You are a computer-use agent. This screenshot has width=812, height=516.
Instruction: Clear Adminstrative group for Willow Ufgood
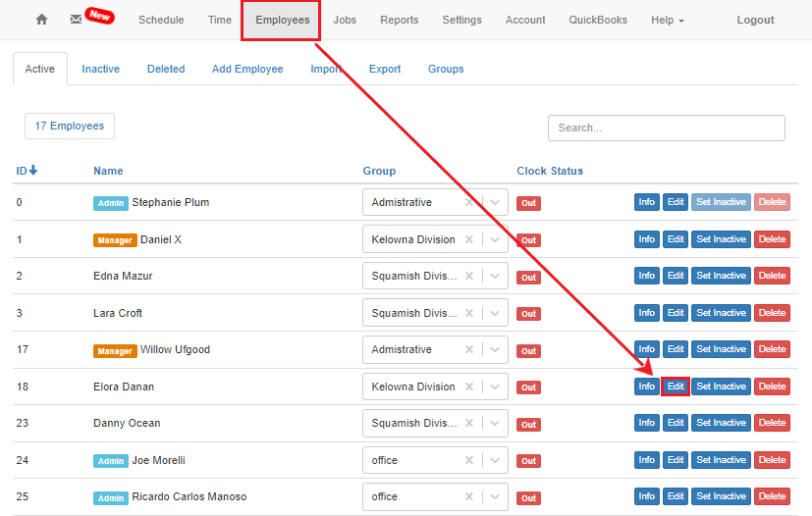click(470, 350)
